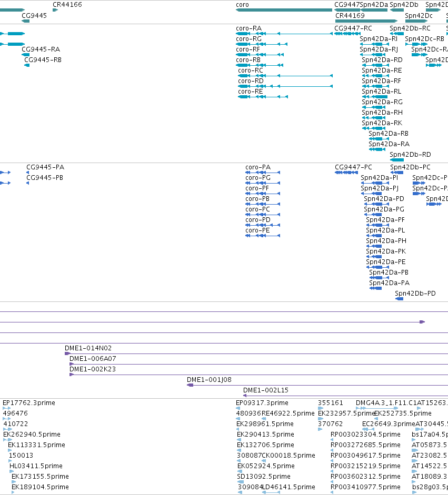Click transcript Spn42Da-RH
This screenshot has height=495, width=448.
click(x=382, y=113)
